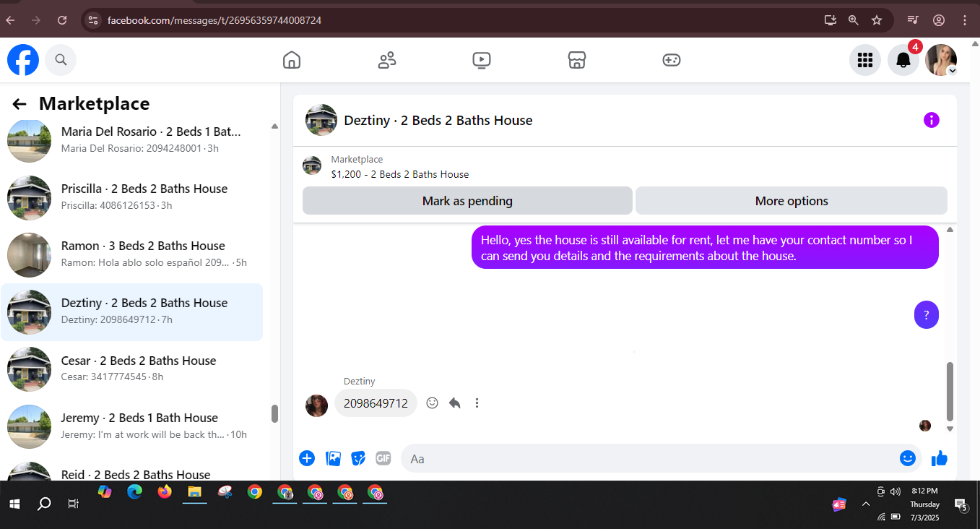Open the Gaming controller tab
This screenshot has height=529, width=980.
[672, 60]
